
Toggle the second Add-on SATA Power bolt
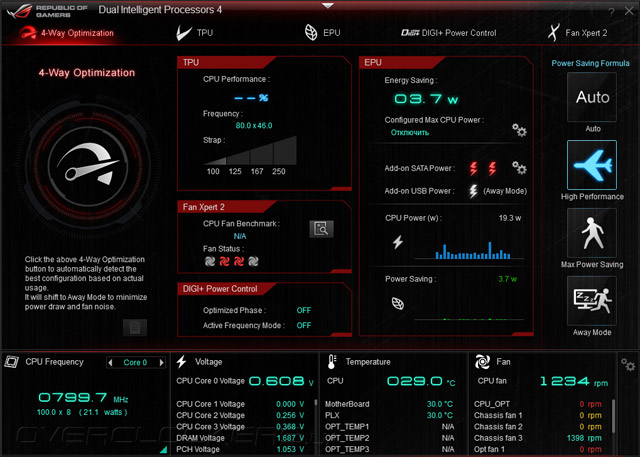(x=492, y=168)
